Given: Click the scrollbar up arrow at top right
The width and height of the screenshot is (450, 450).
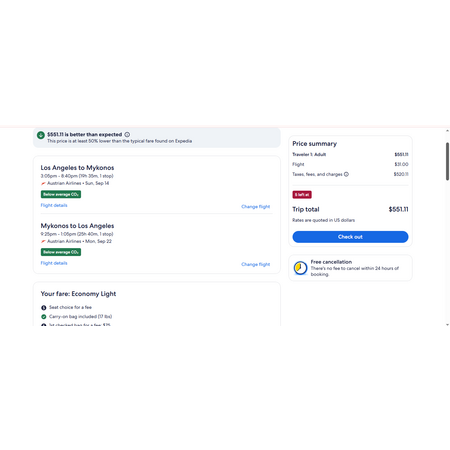Looking at the screenshot, I should pyautogui.click(x=447, y=131).
